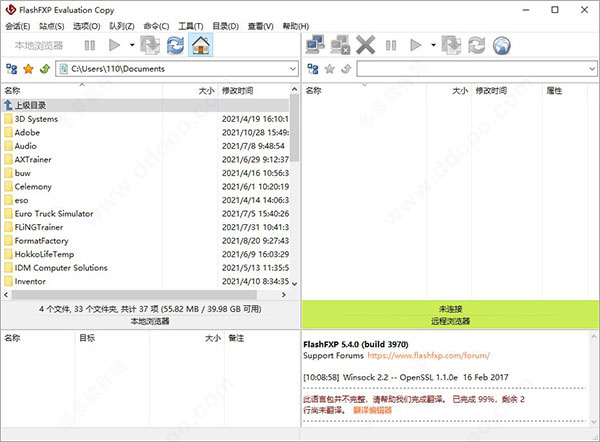The image size is (600, 442).
Task: Abort with the large X icon
Action: pyautogui.click(x=365, y=45)
